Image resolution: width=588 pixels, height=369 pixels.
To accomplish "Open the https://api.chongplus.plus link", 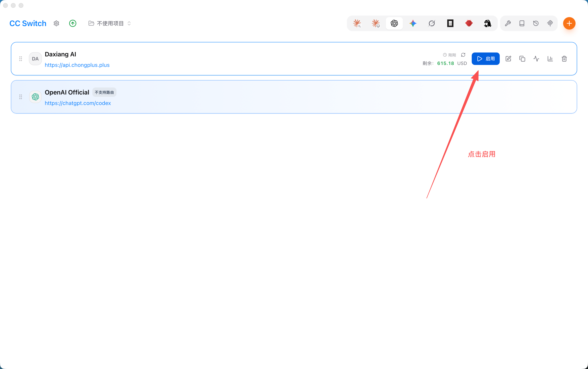I will click(77, 65).
